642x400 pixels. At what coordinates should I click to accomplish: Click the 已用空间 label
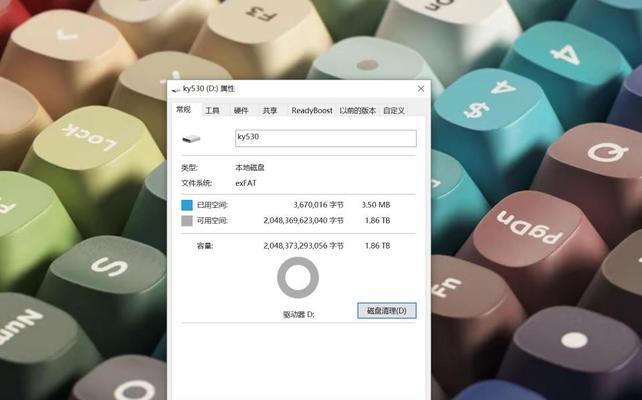[x=212, y=205]
